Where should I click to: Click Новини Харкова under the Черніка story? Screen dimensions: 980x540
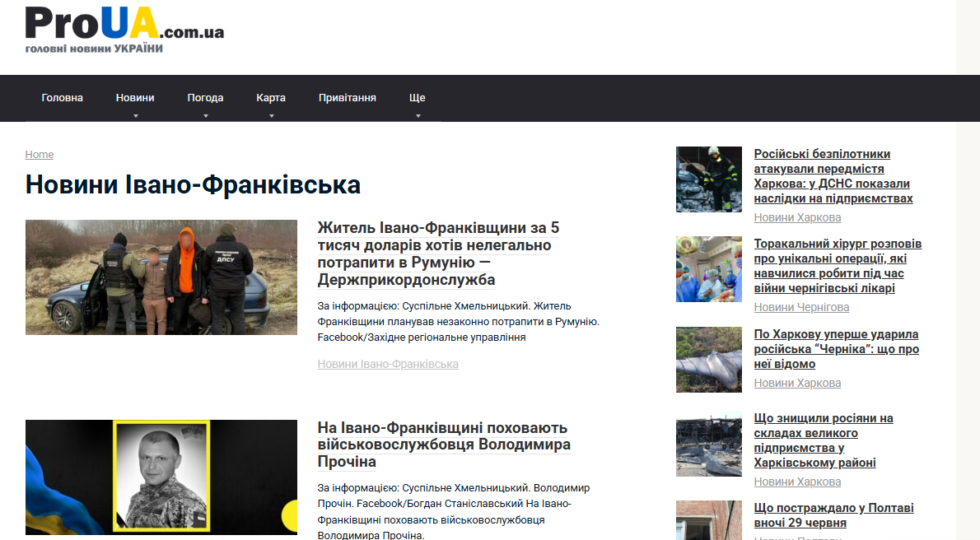click(x=797, y=383)
